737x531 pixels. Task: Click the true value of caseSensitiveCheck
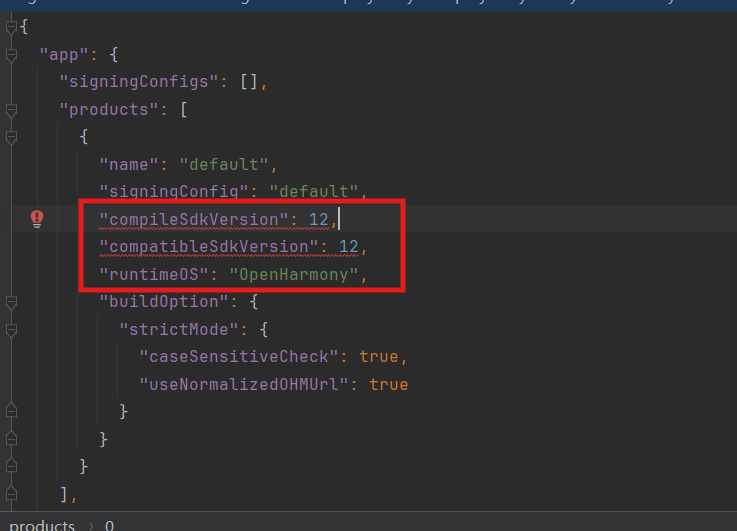(x=379, y=356)
